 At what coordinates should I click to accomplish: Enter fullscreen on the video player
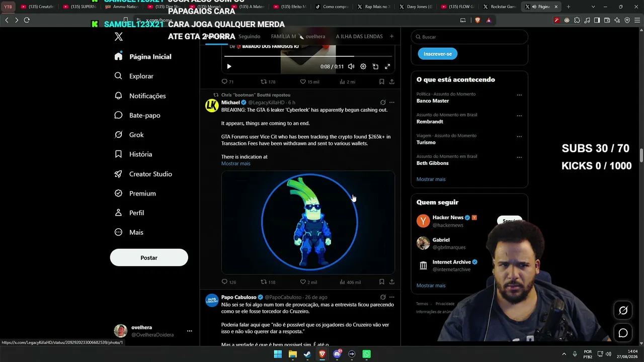tap(387, 66)
